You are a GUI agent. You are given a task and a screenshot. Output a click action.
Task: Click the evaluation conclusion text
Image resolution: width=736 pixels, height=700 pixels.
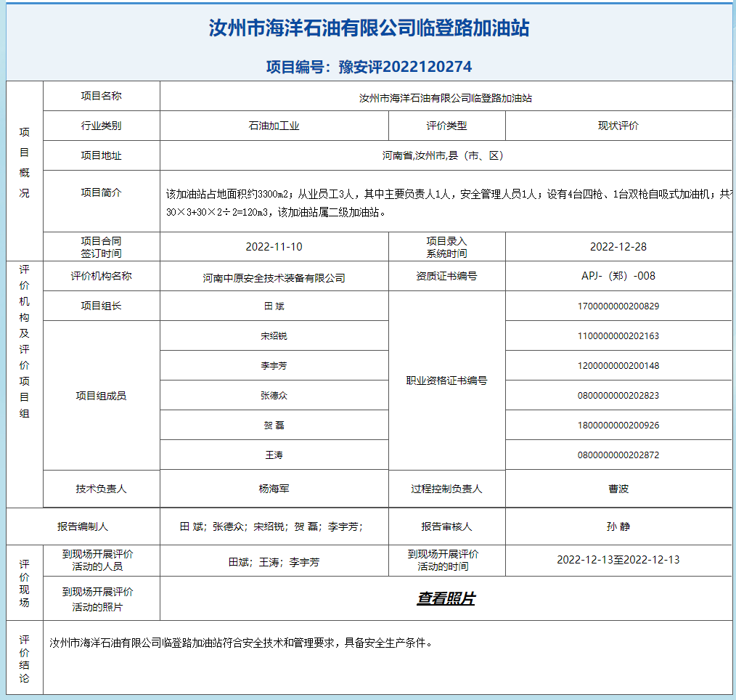(x=241, y=643)
